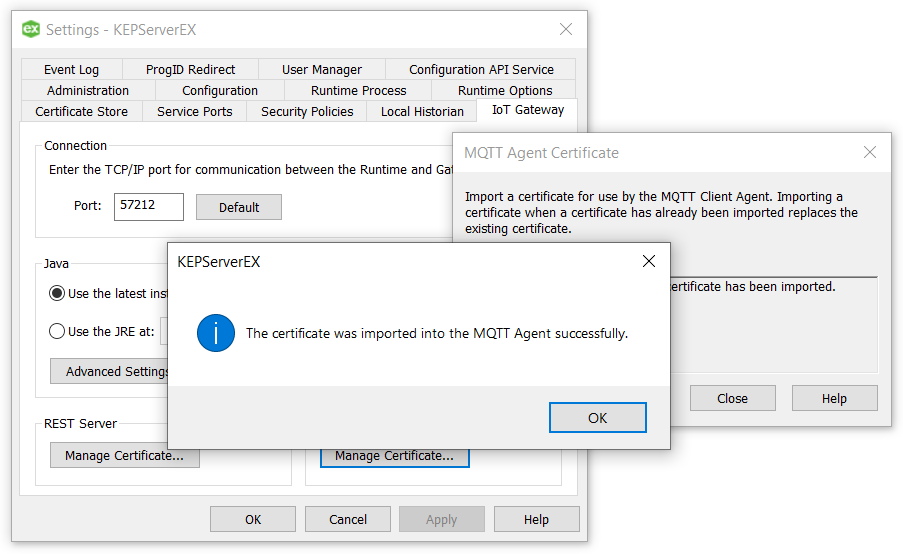Open the Configuration tab
This screenshot has width=903, height=554.
[x=220, y=90]
